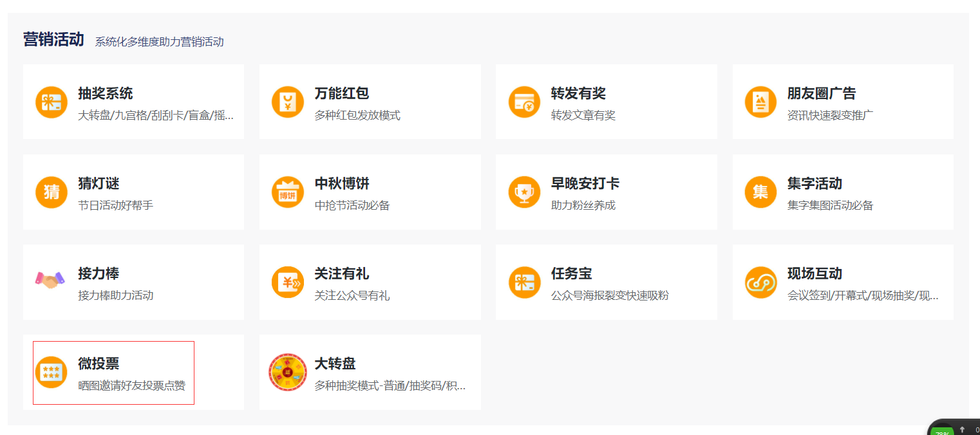Click description 接力棒助力活动

[115, 296]
